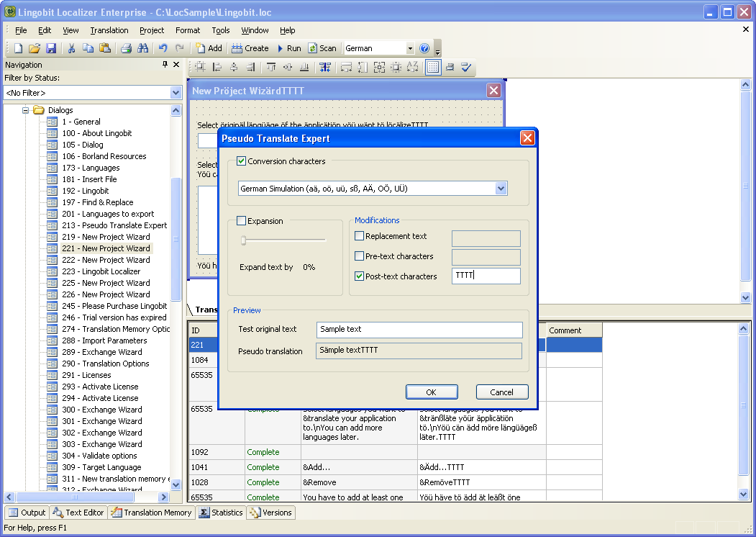Enable the Expansion checkbox
The image size is (756, 537).
[x=241, y=221]
